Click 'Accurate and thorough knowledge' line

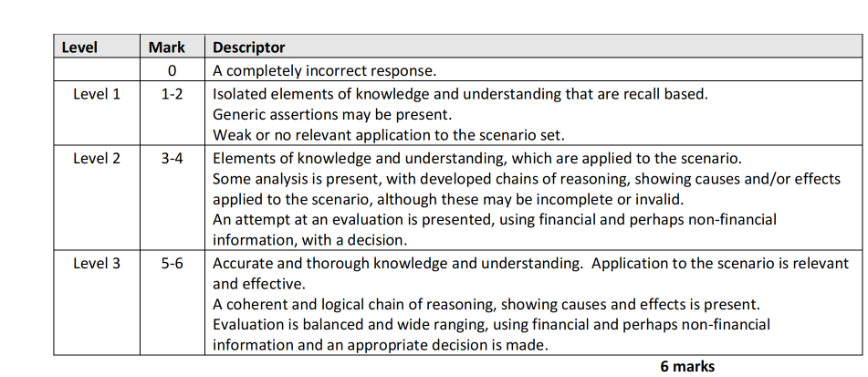[392, 264]
